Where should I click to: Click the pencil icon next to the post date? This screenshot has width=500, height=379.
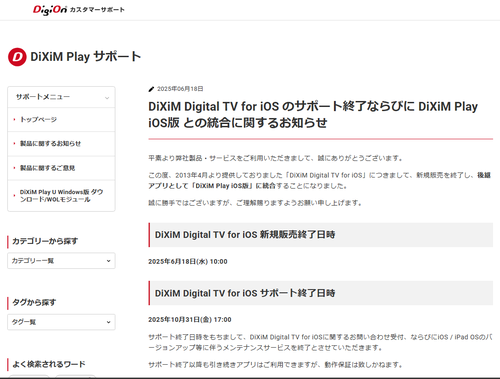tap(151, 89)
